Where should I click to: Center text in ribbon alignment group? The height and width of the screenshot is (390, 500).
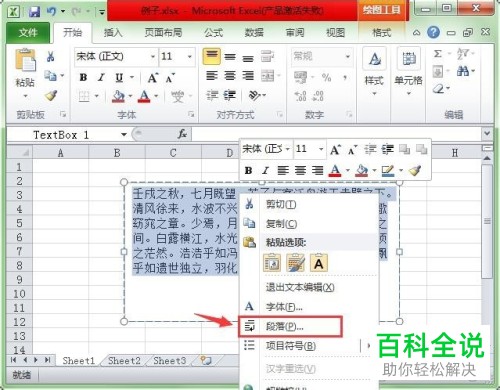230,76
